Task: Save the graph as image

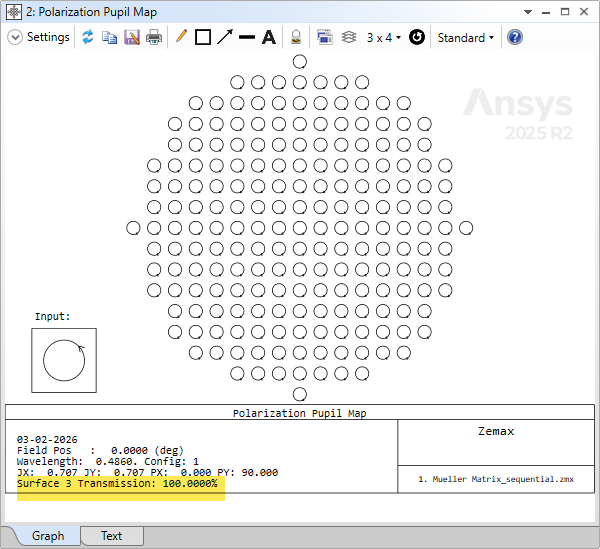Action: pos(132,37)
